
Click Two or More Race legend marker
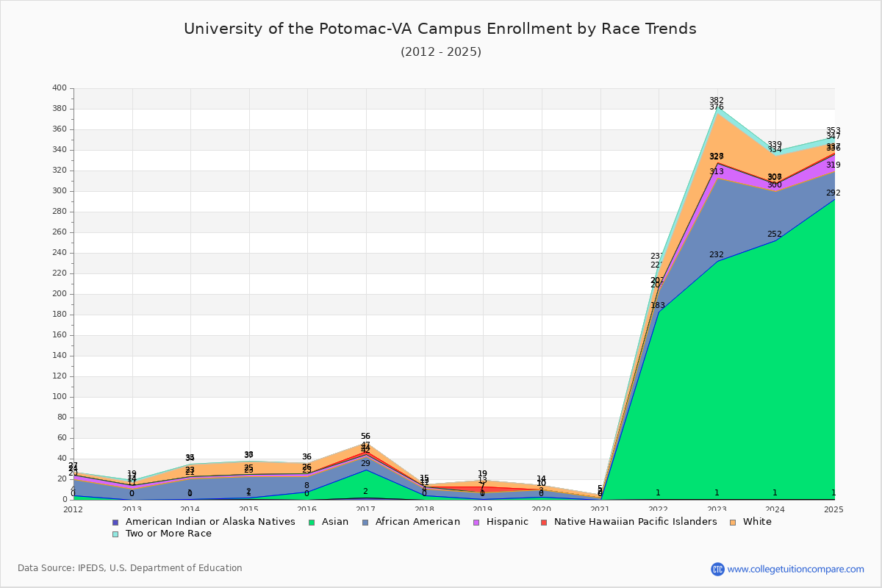115,534
